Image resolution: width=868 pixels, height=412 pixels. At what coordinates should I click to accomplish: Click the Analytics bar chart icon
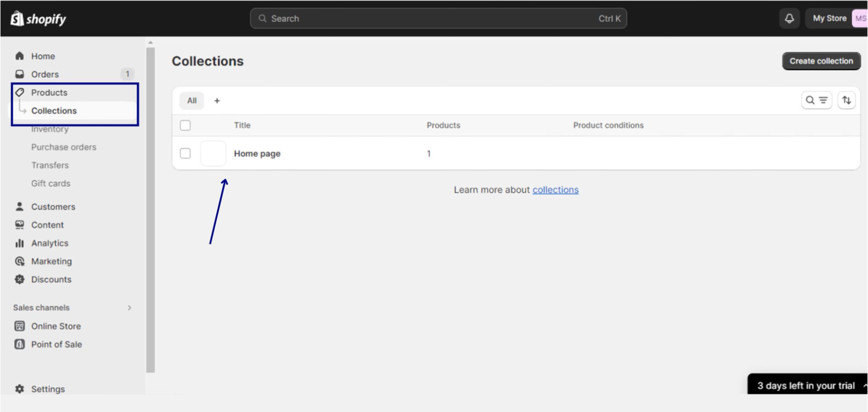point(20,243)
